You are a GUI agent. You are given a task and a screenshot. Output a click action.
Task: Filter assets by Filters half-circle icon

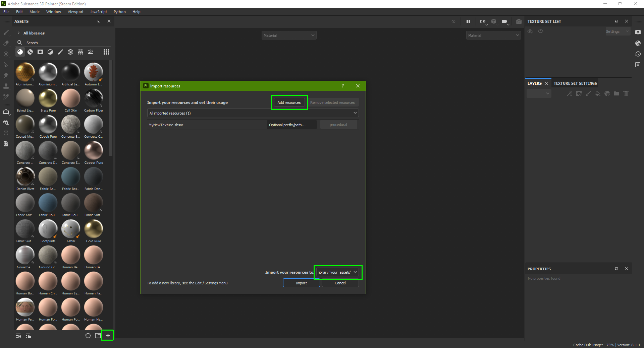50,52
